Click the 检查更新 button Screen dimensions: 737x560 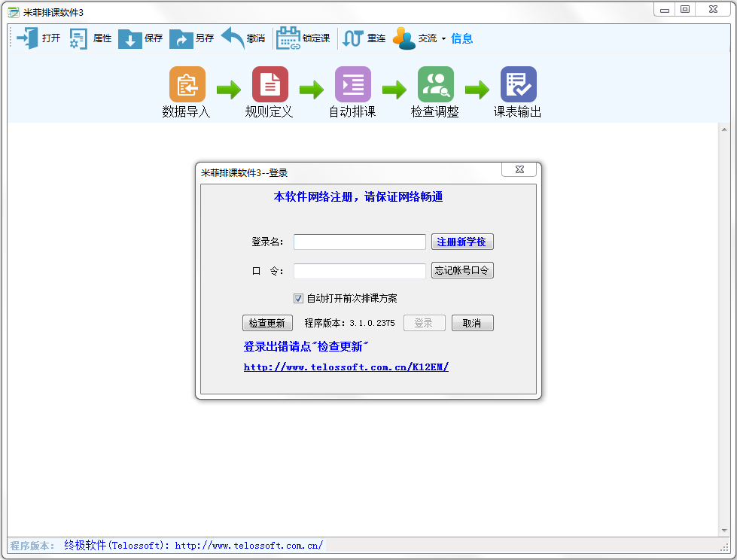[x=267, y=323]
